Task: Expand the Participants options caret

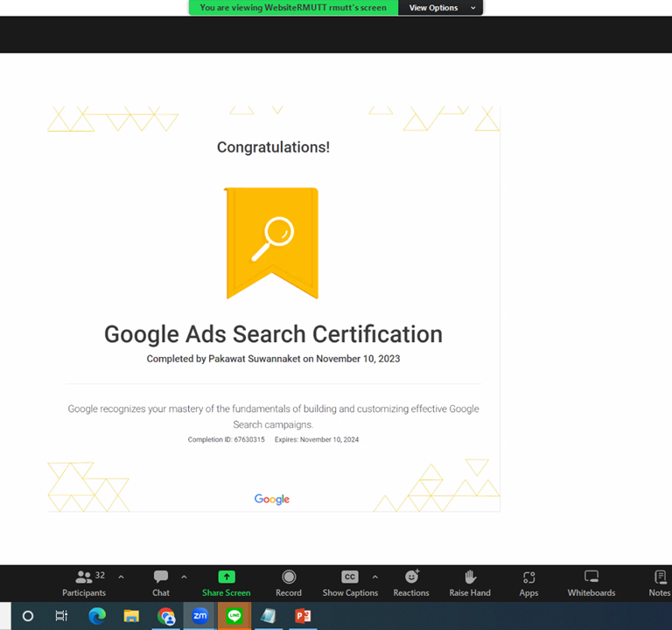Action: pyautogui.click(x=121, y=577)
